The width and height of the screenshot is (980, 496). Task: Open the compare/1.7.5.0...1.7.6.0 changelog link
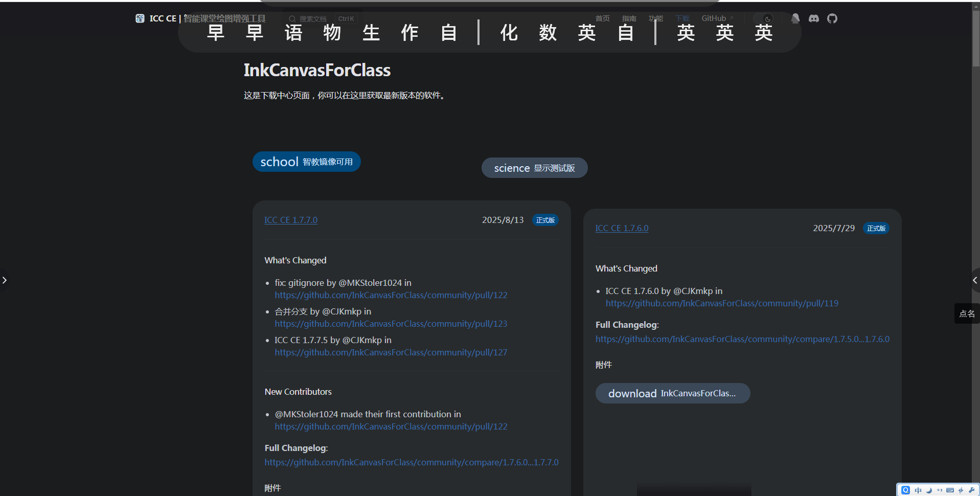coord(742,339)
